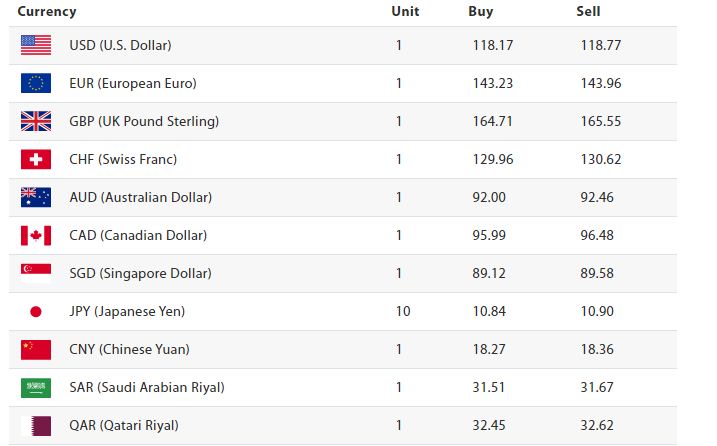Select the Saudi Arabian flag icon
Viewport: 717px width, 446px height.
pos(36,387)
